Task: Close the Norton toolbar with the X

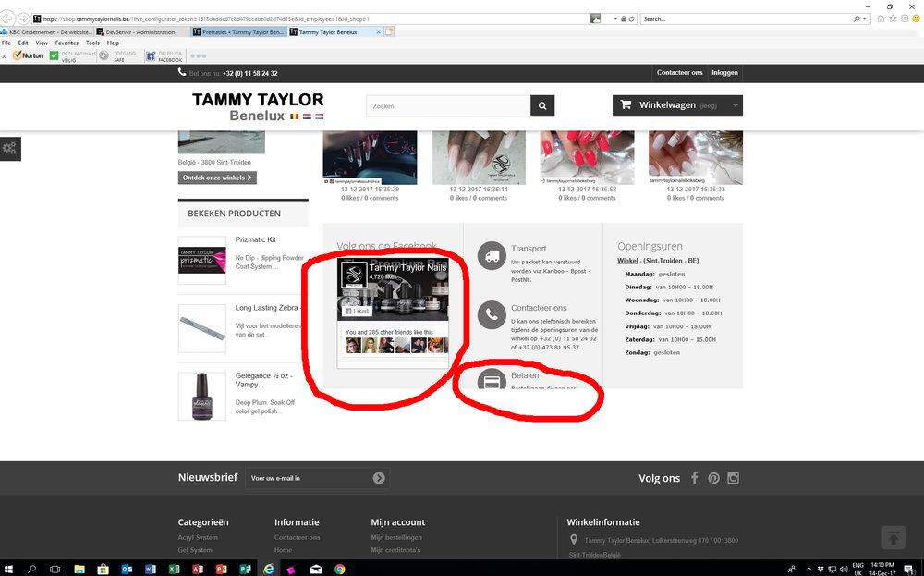Action: 4,56
